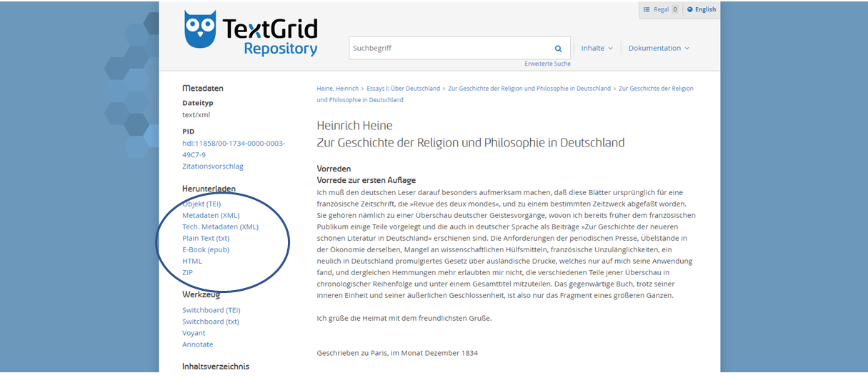
Task: Open the Regal shelf list
Action: tap(660, 9)
